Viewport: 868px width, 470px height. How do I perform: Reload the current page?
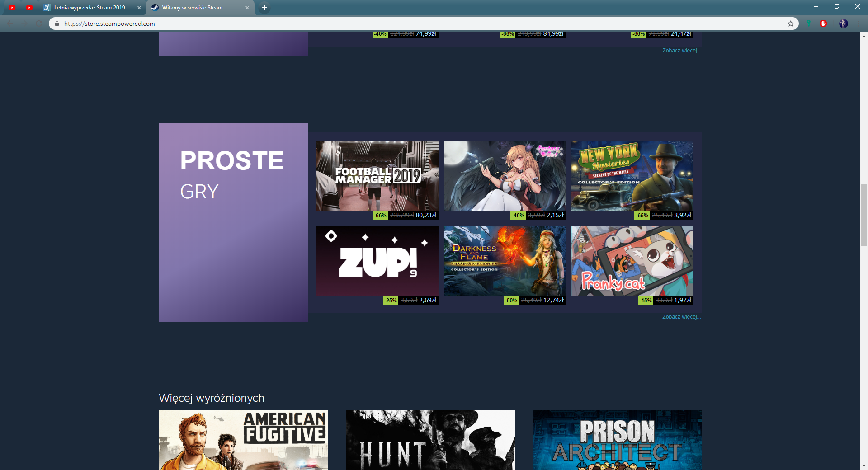39,23
